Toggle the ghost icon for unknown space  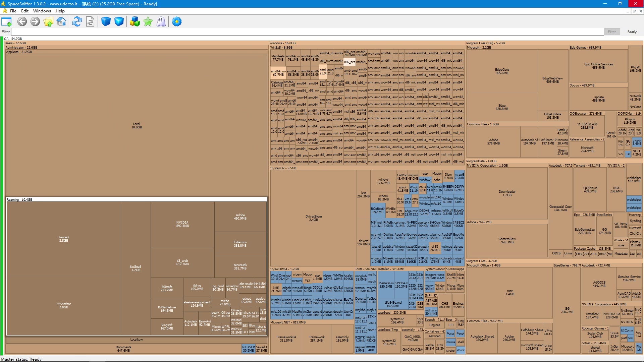click(x=161, y=22)
